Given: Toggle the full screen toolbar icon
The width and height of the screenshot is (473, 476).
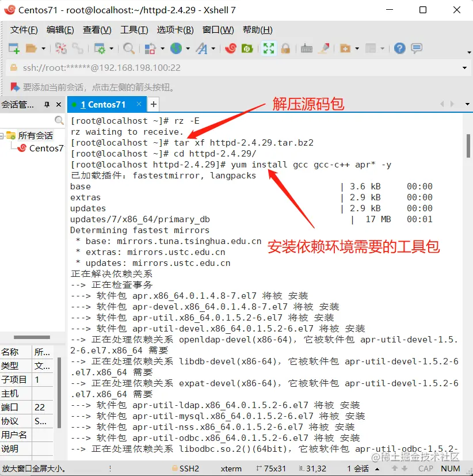Looking at the screenshot, I should tap(269, 48).
